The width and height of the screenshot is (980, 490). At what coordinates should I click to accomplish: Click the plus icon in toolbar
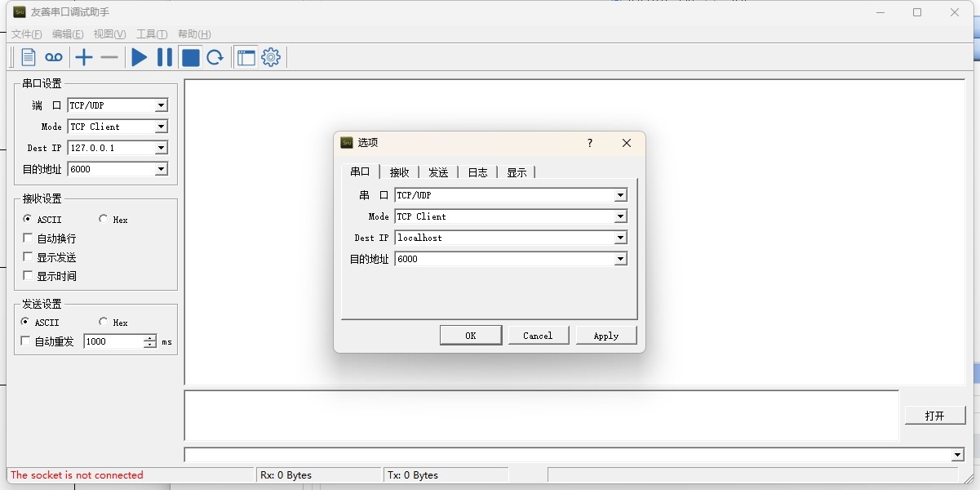(x=84, y=57)
